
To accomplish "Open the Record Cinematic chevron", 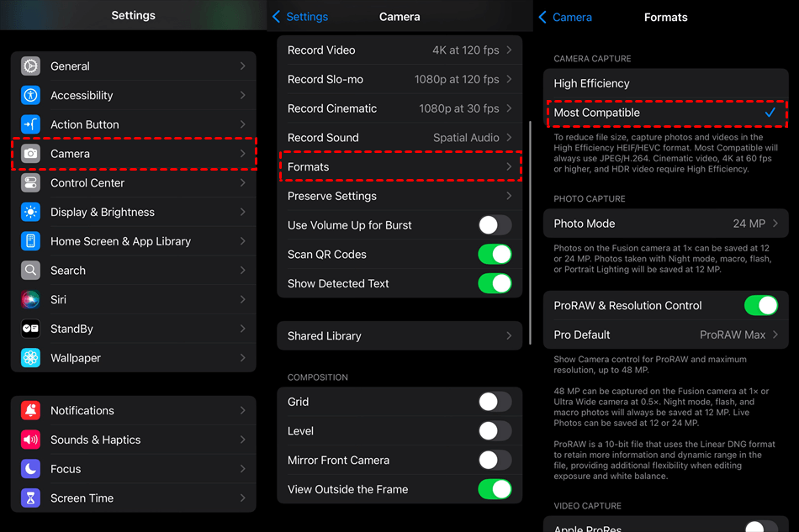I will [x=509, y=108].
